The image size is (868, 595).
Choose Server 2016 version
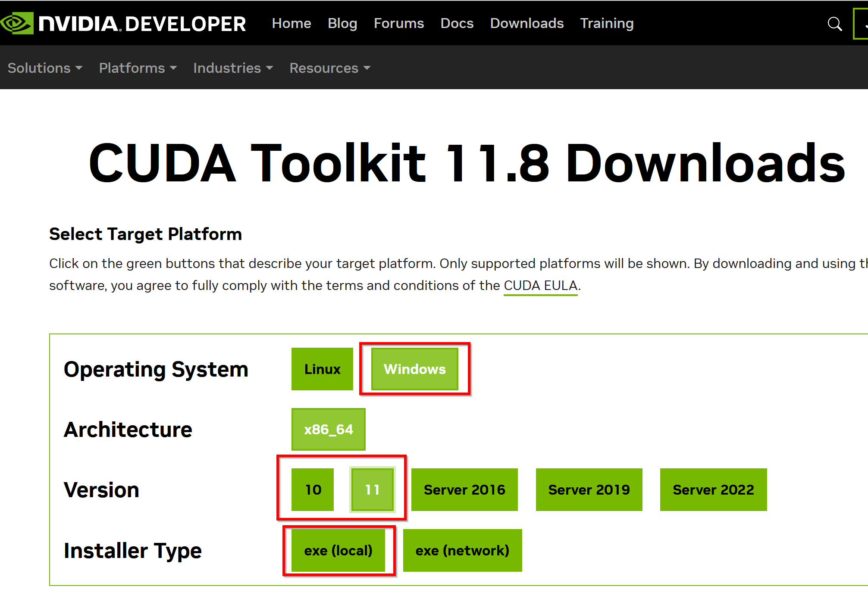tap(464, 489)
